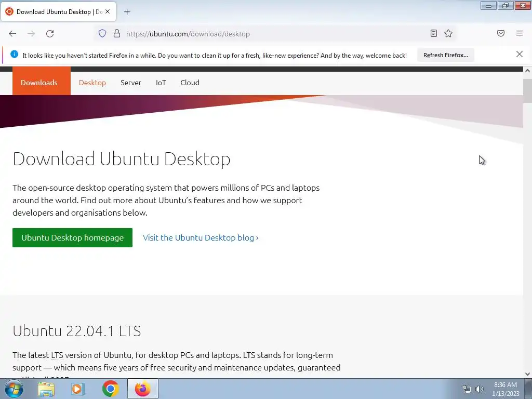Viewport: 532px width, 399px height.
Task: Open the network status tray icon
Action: point(467,389)
